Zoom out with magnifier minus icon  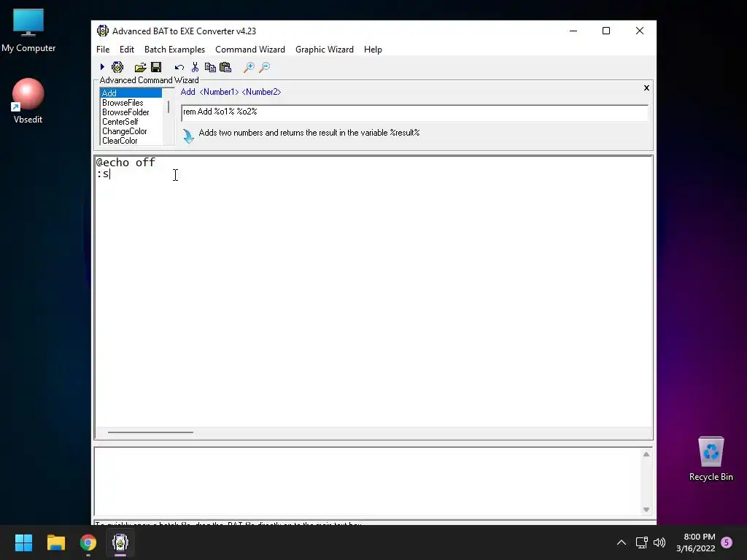point(264,67)
